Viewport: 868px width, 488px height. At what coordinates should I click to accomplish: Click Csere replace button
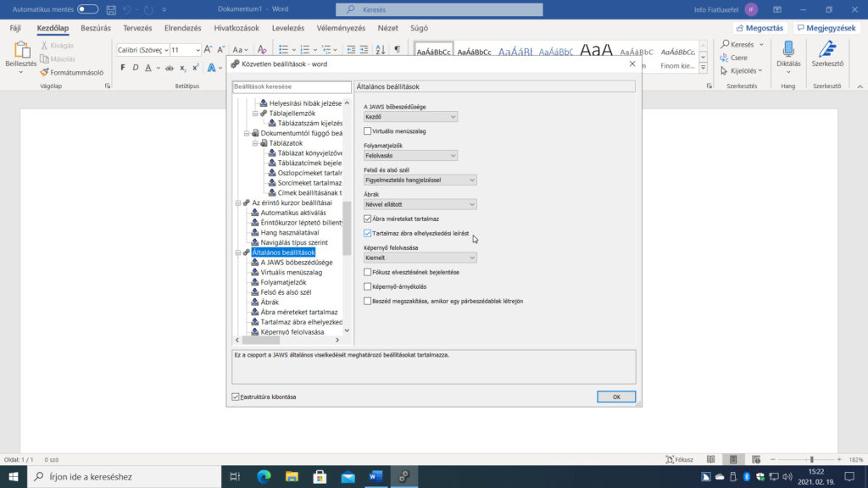click(734, 58)
